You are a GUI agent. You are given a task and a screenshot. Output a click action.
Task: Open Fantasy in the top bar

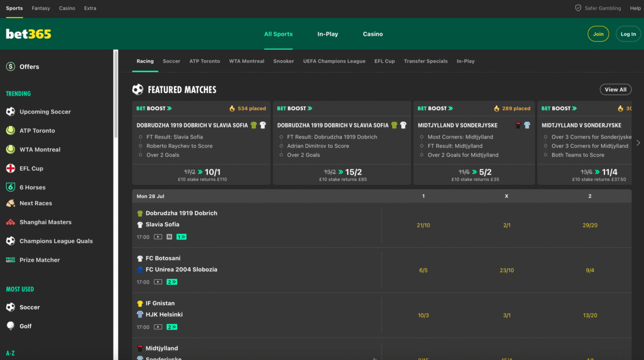pyautogui.click(x=41, y=8)
